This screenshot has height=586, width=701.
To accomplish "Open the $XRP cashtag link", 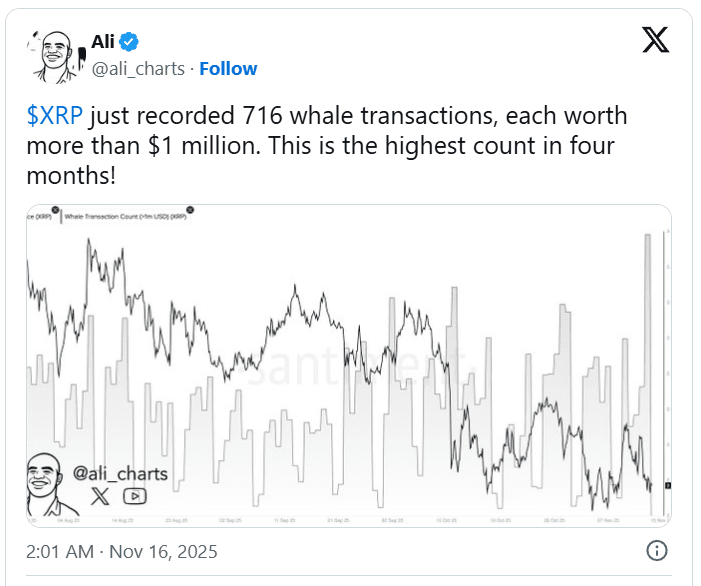I will [x=54, y=116].
